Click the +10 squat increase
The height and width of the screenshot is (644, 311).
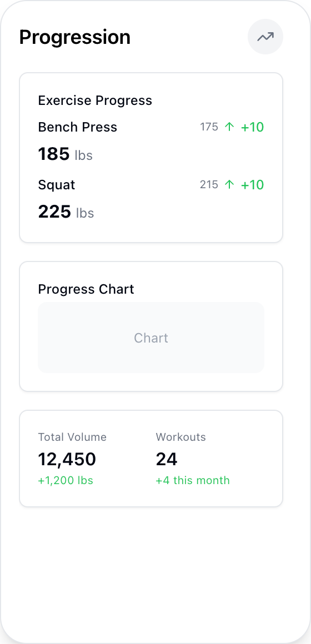pos(252,185)
